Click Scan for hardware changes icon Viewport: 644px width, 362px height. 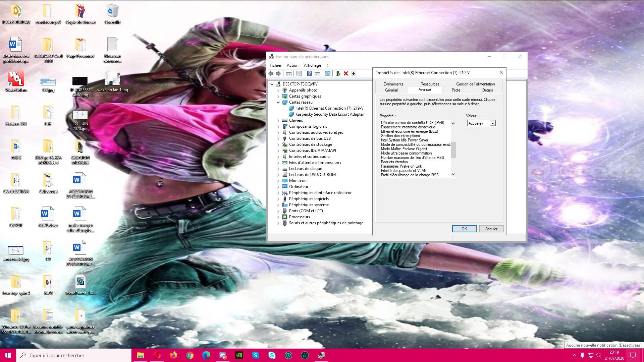328,73
